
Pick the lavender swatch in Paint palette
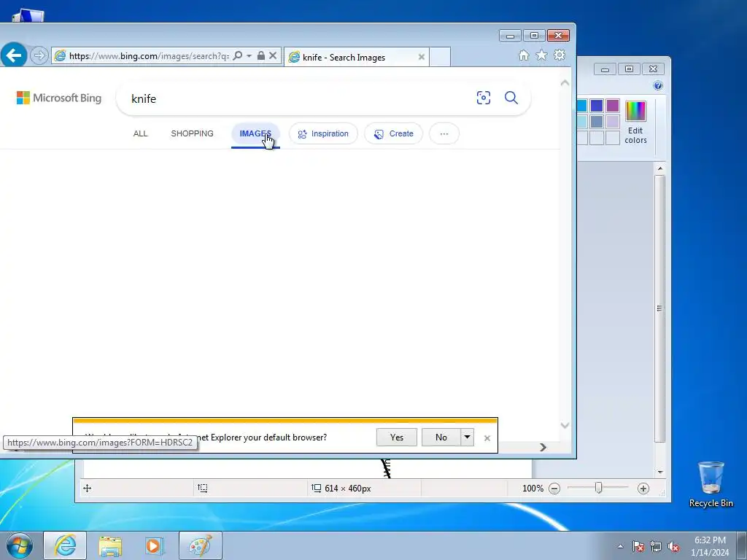(x=613, y=122)
